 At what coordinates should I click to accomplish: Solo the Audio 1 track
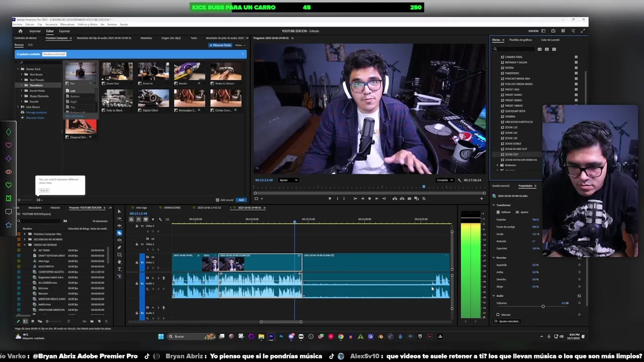pyautogui.click(x=158, y=278)
